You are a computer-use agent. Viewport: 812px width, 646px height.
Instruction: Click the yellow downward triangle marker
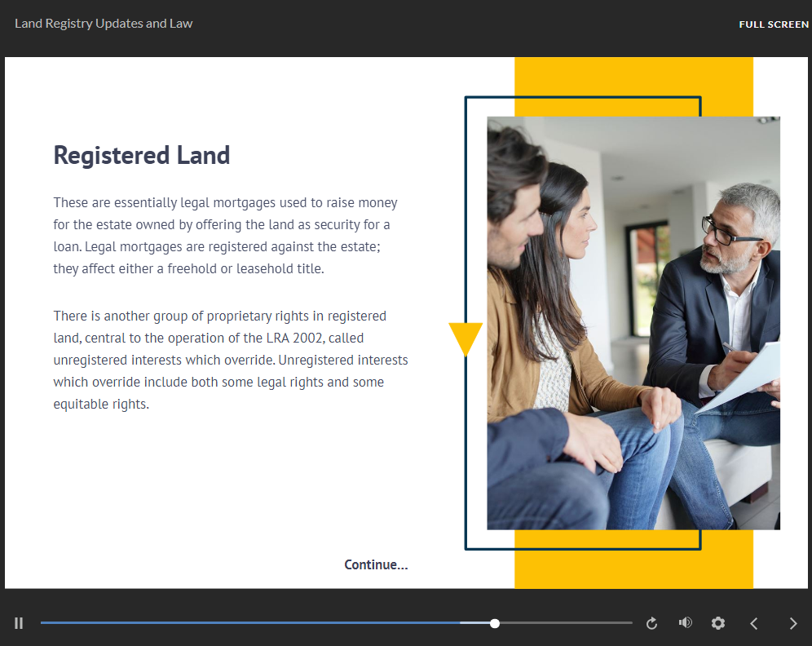click(x=466, y=338)
